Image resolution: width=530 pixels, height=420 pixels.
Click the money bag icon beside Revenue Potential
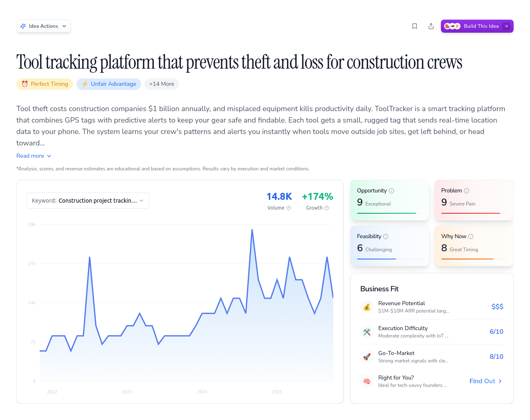pyautogui.click(x=367, y=307)
